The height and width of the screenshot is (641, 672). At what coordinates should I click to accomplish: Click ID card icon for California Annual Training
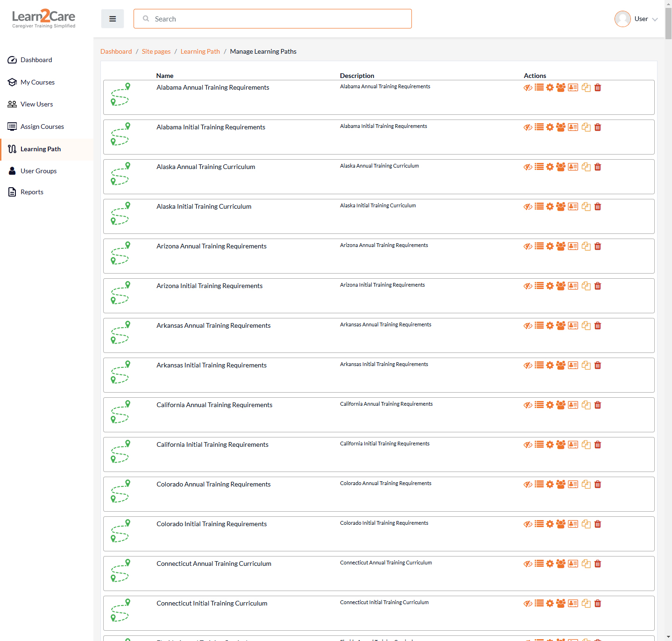click(x=573, y=405)
